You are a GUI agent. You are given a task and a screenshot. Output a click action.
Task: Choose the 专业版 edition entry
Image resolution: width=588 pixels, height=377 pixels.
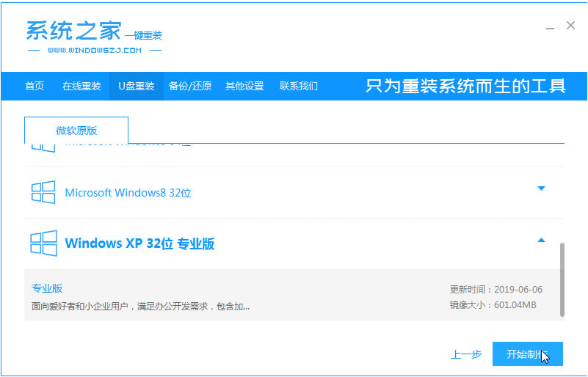tap(47, 288)
